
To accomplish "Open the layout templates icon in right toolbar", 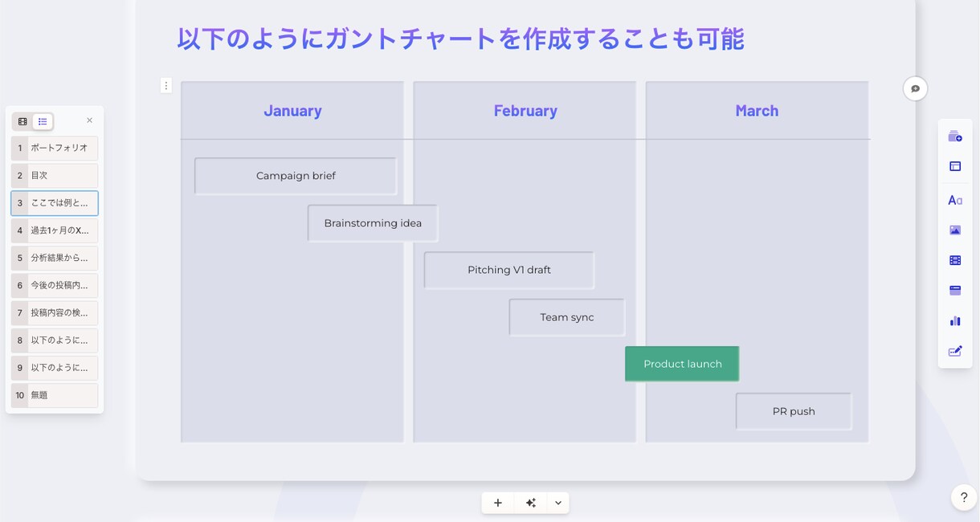I will [x=955, y=167].
